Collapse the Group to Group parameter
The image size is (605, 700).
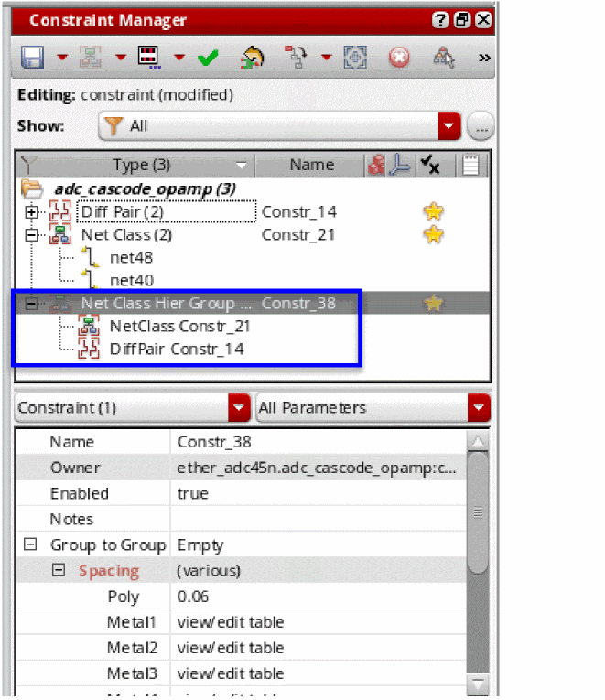pos(30,544)
